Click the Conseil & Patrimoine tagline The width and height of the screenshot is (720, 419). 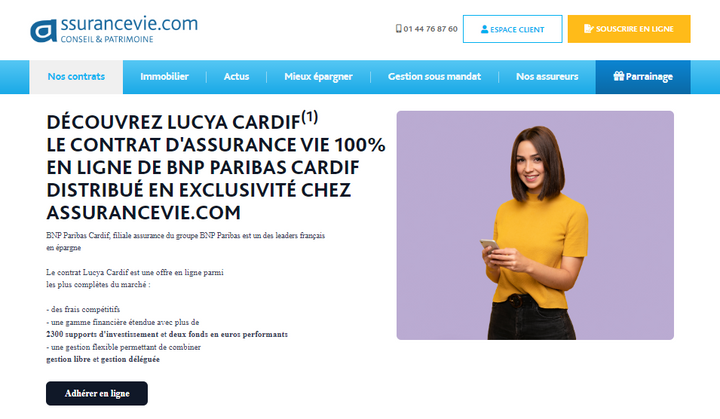coord(107,40)
